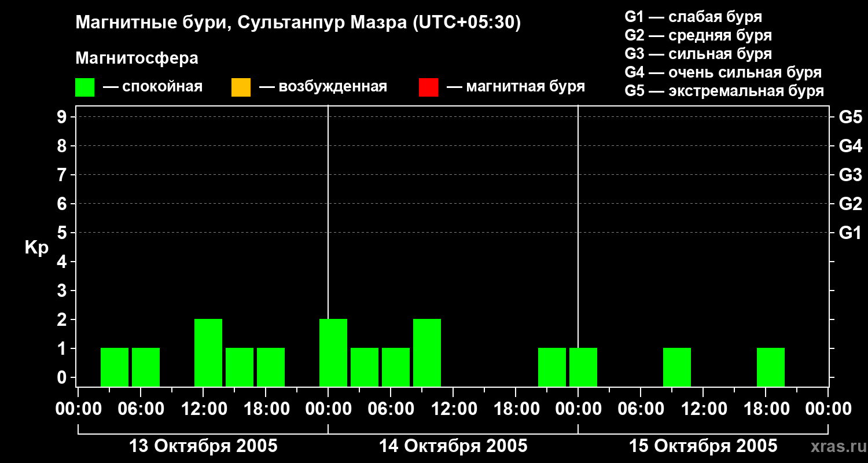
Task: Click the Магнитосфера legend heading
Action: (x=137, y=58)
